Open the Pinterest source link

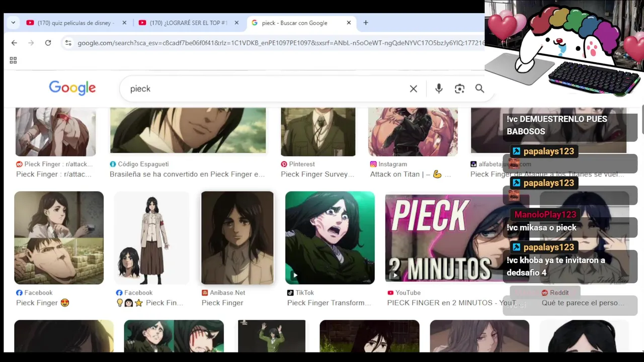coord(298,164)
